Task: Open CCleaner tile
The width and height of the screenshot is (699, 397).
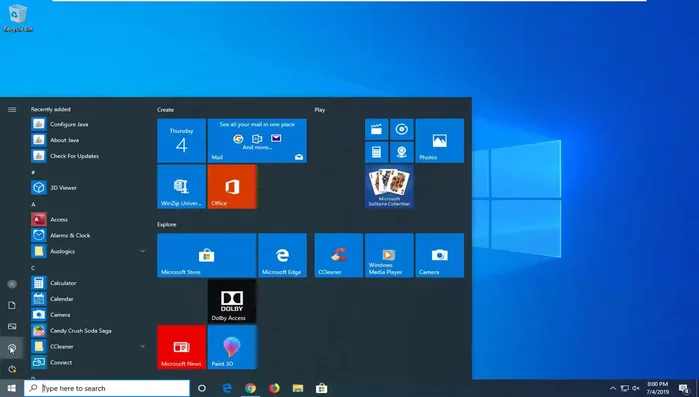Action: pos(339,255)
